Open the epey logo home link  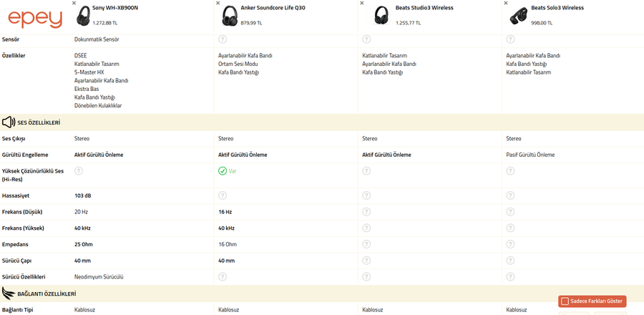pos(35,19)
